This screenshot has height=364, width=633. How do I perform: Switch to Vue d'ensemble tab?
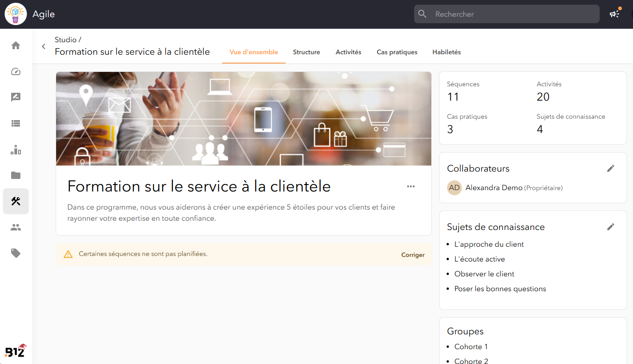pyautogui.click(x=254, y=52)
